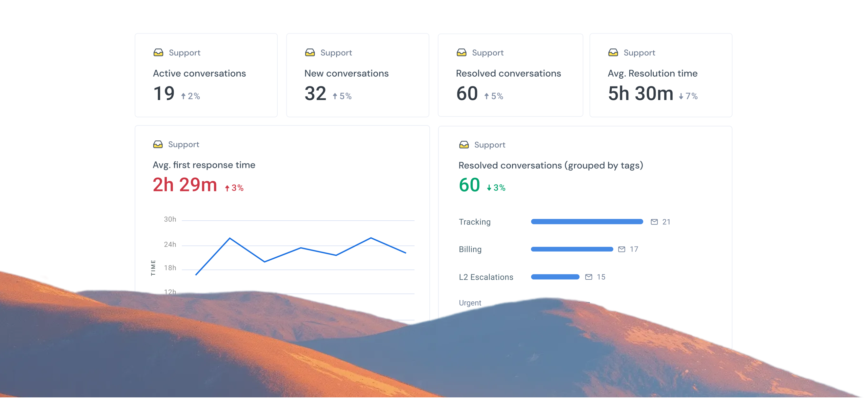Click the Resolved conversations value 60 in top card
868x398 pixels.
click(467, 94)
